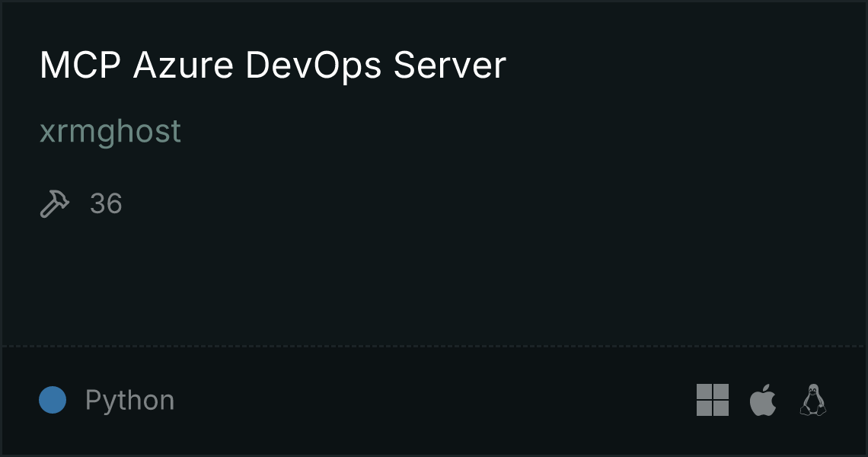
Task: Select the Windows platform icon
Action: (713, 400)
